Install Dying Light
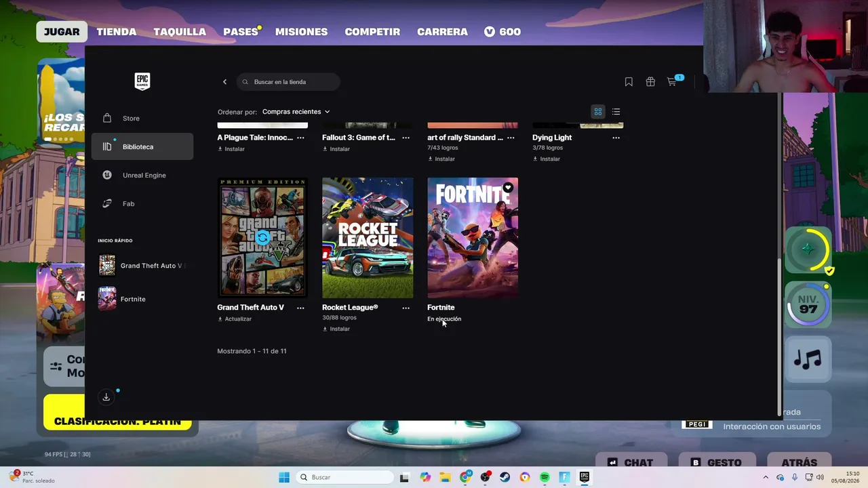 point(547,159)
